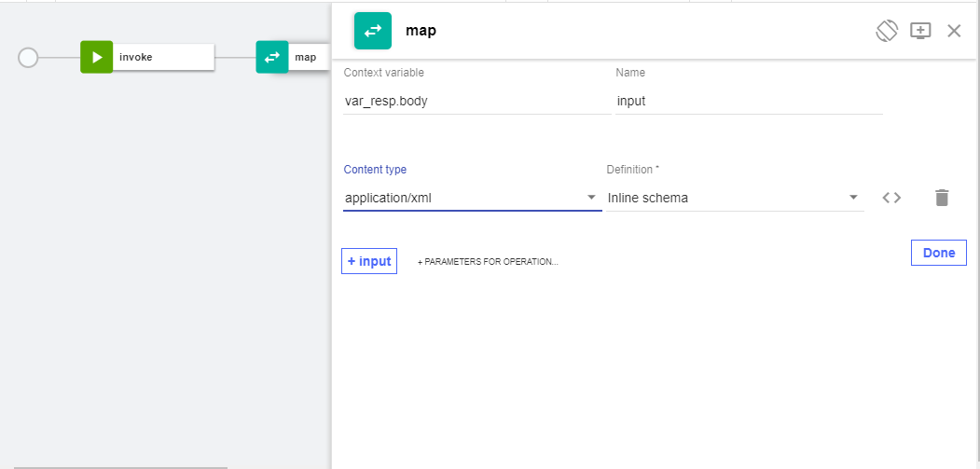Add a new input with + input
The image size is (980, 469).
[369, 261]
